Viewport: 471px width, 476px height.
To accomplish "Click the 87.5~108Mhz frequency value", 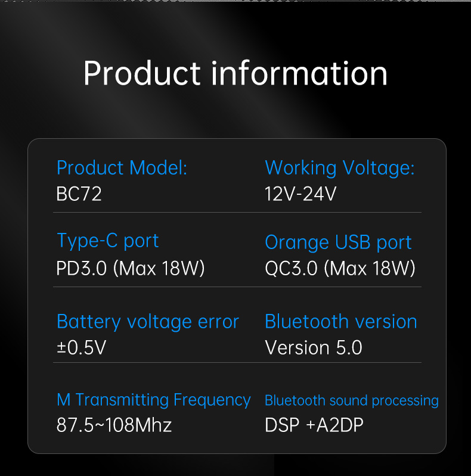I will pos(114,425).
